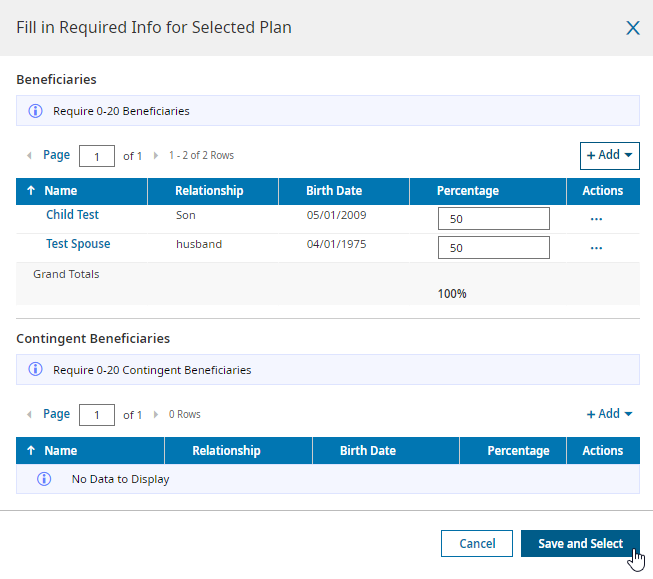
Task: Click info icon next to No Data to Display
Action: tap(44, 479)
